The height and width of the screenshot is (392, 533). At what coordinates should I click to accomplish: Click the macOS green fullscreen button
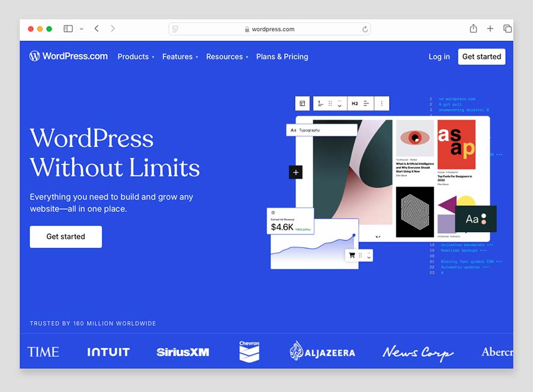click(49, 29)
